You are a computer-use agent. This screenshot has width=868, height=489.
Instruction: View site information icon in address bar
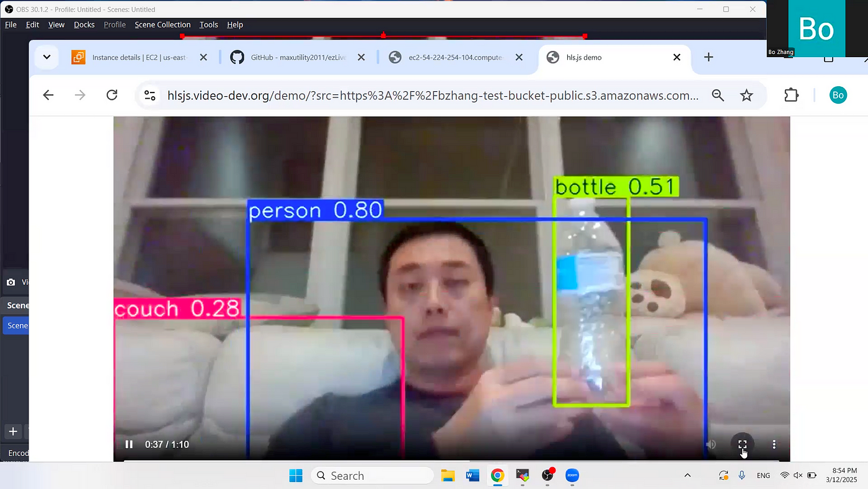[149, 95]
